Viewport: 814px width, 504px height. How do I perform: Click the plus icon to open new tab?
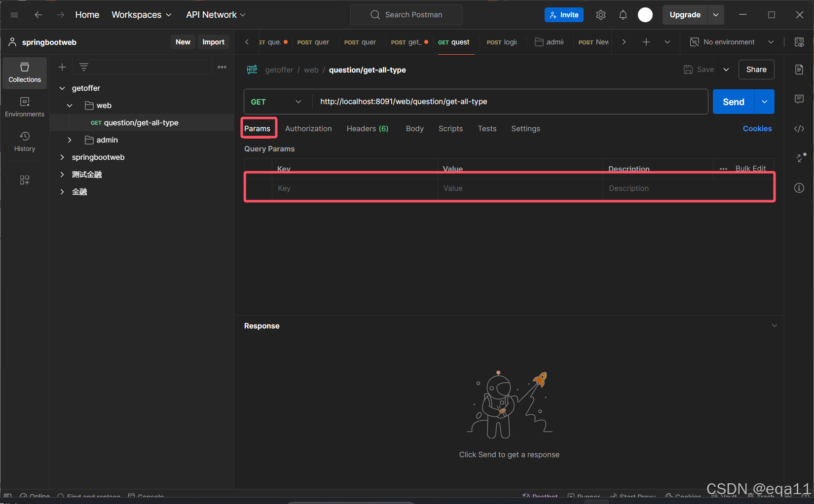click(x=646, y=42)
